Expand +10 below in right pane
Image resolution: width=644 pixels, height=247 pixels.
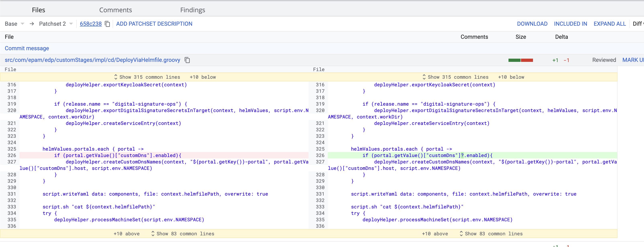pyautogui.click(x=511, y=77)
